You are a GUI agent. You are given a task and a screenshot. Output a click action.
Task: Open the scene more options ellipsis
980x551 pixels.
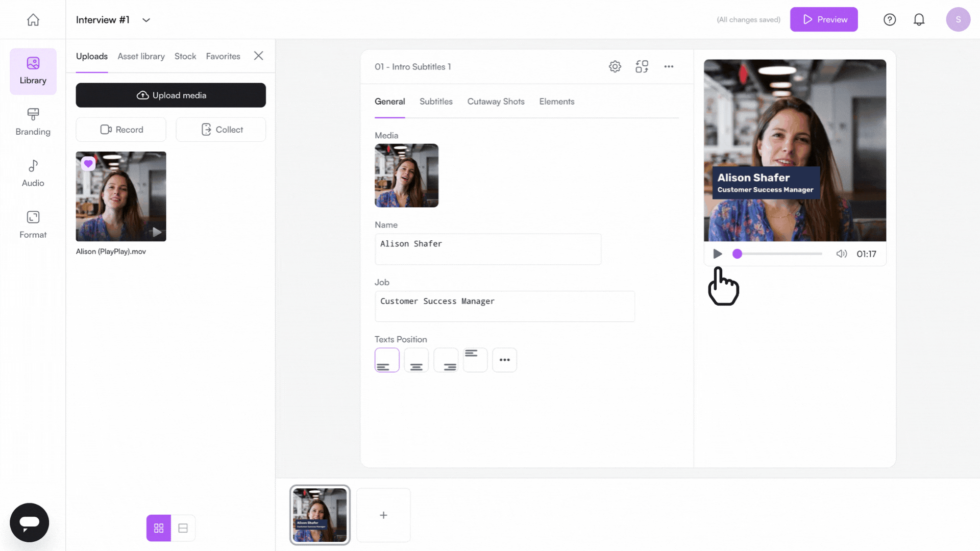click(669, 66)
